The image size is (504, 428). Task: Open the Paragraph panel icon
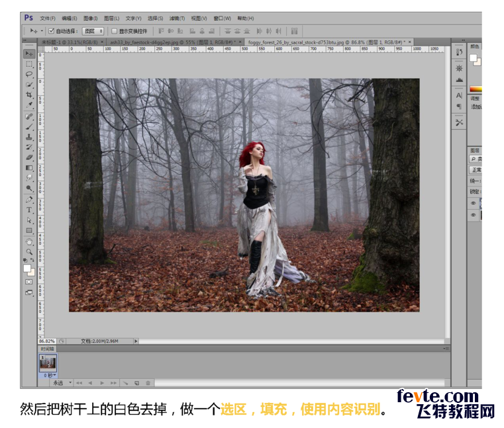pos(459,107)
